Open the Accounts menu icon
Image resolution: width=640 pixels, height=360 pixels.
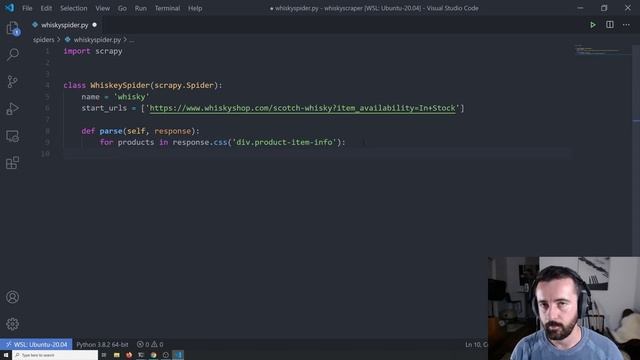coord(13,297)
